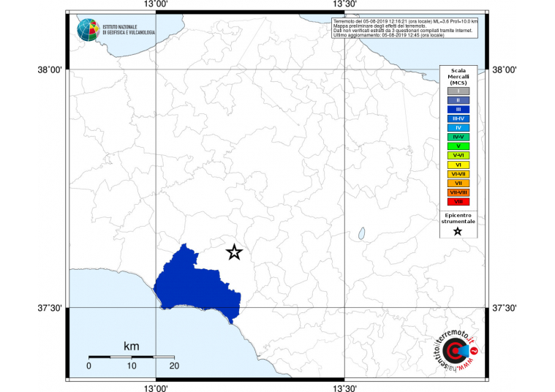Pick the teal green IV-V swatch

[458, 137]
